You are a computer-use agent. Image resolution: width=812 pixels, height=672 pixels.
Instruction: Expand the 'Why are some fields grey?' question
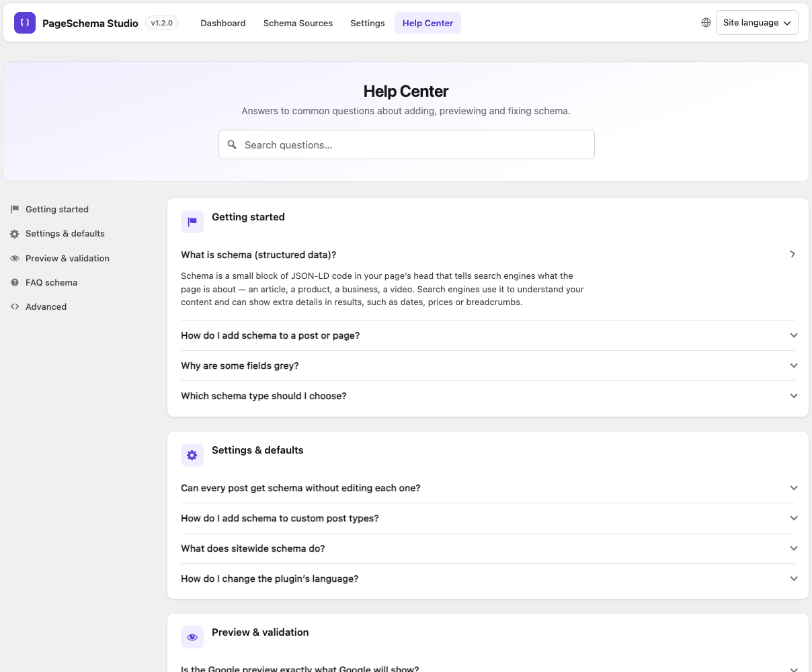click(488, 366)
